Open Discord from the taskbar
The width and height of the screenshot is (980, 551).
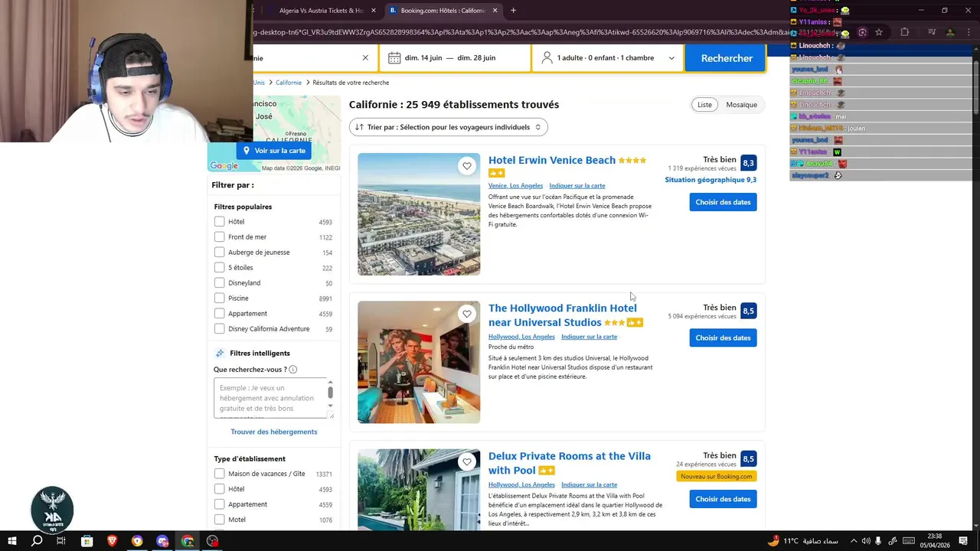162,541
